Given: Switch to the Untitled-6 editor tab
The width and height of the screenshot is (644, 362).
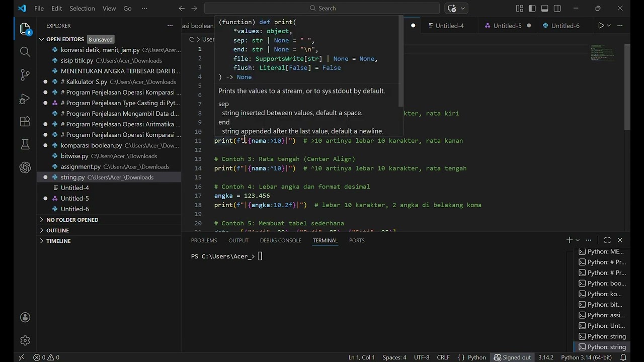Looking at the screenshot, I should tap(565, 26).
